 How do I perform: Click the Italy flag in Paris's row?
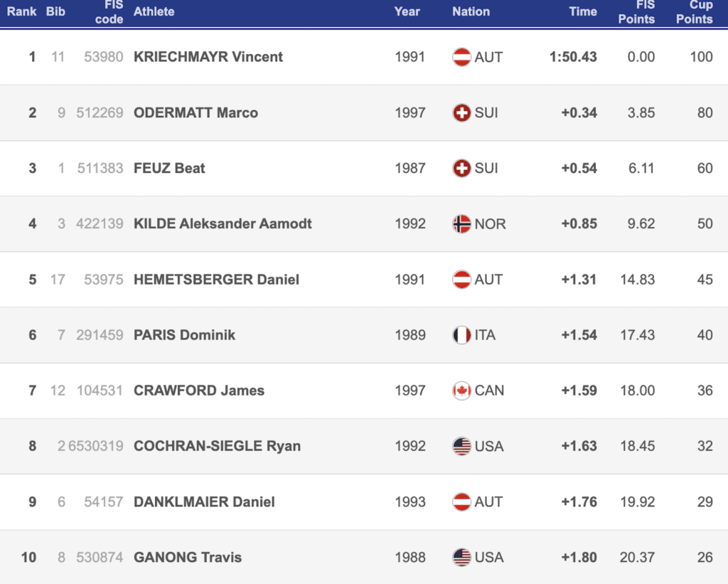(461, 335)
